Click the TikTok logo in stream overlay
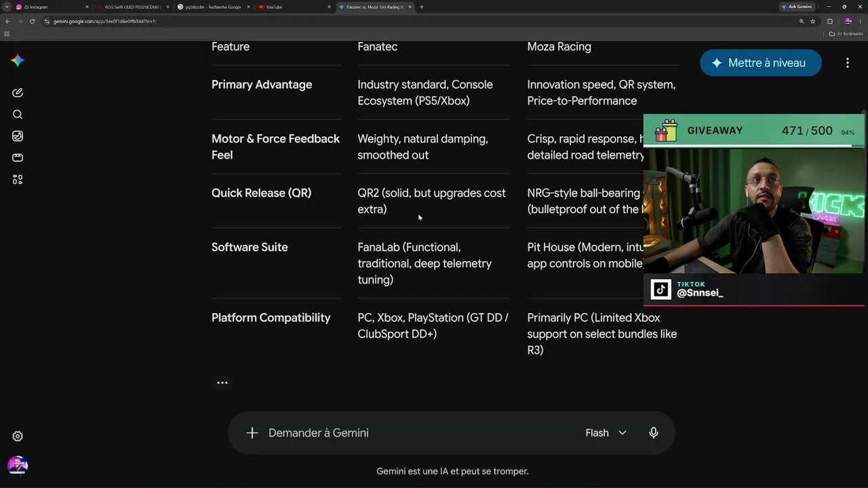This screenshot has height=488, width=868. coord(661,289)
